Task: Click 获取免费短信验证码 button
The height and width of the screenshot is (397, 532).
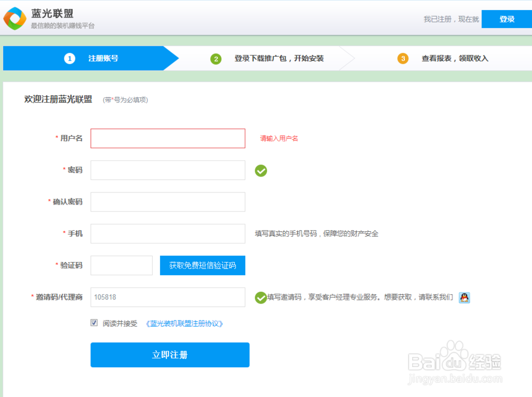Action: point(203,265)
